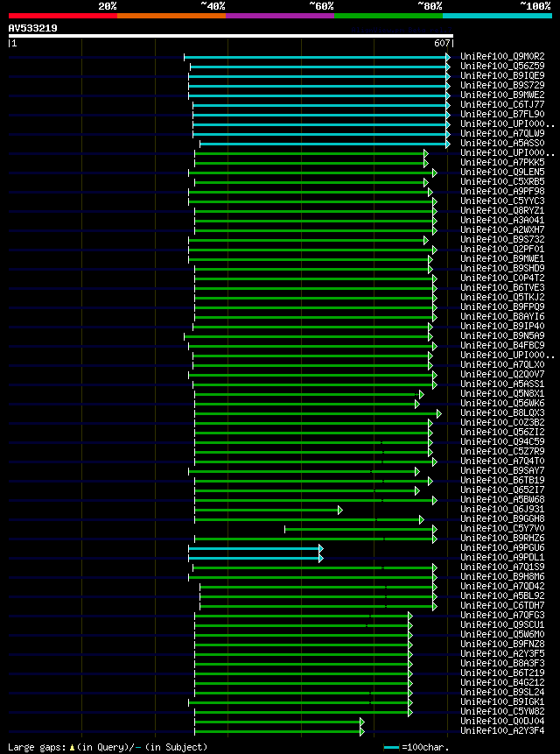
Task: Open hit UniRef100_A7Q4T0
Action: (502, 462)
